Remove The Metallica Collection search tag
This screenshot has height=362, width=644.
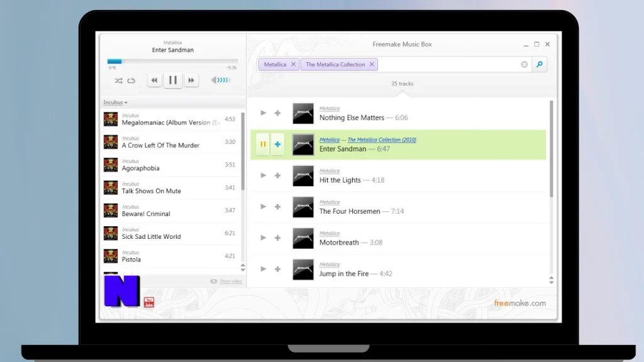372,65
